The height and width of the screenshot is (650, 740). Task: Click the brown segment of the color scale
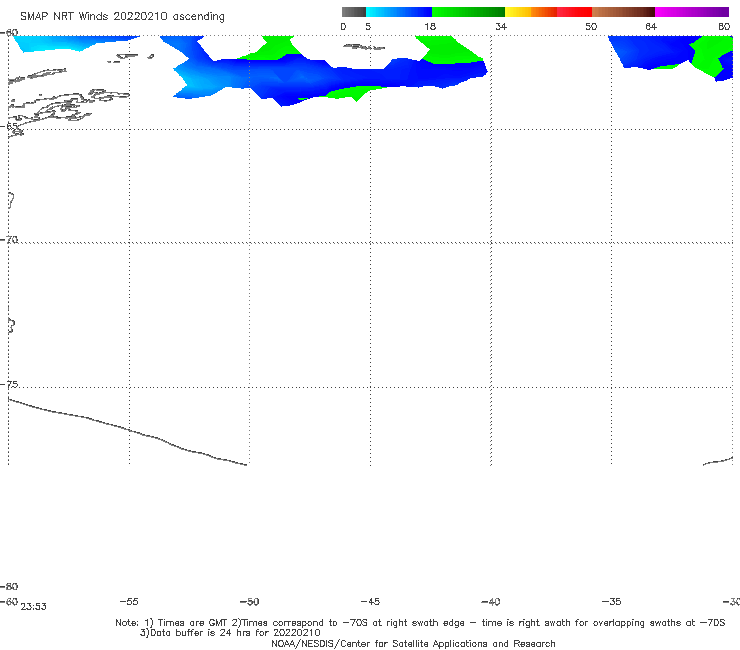(623, 12)
